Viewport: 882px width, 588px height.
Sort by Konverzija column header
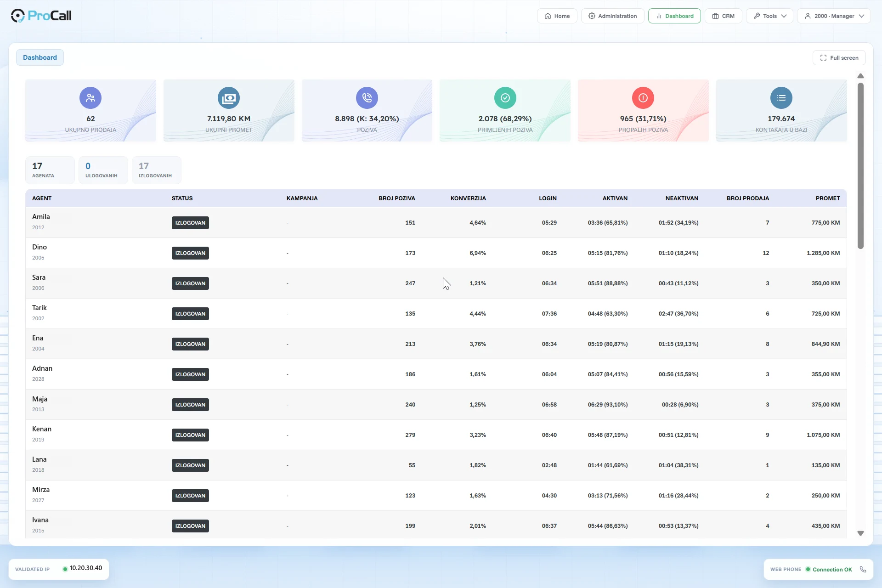pyautogui.click(x=468, y=198)
